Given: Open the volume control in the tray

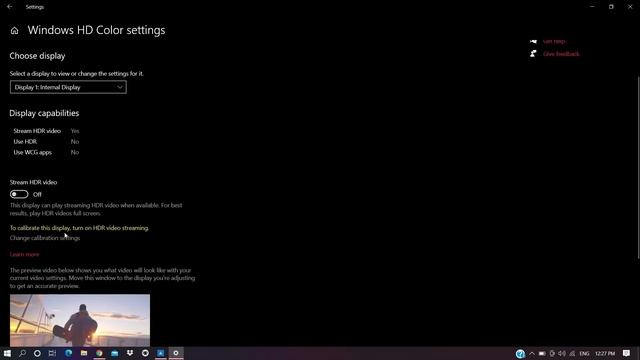Looking at the screenshot, I should click(x=562, y=353).
